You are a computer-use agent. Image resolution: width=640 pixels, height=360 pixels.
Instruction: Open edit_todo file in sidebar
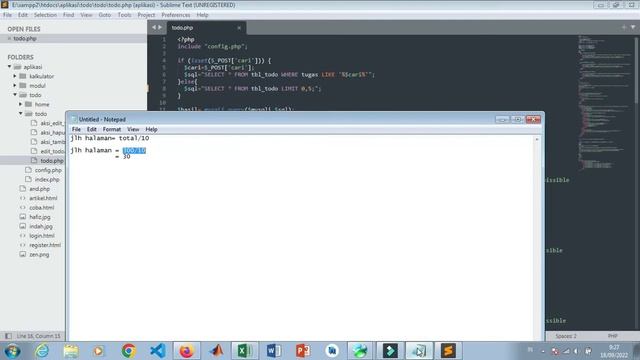point(52,151)
